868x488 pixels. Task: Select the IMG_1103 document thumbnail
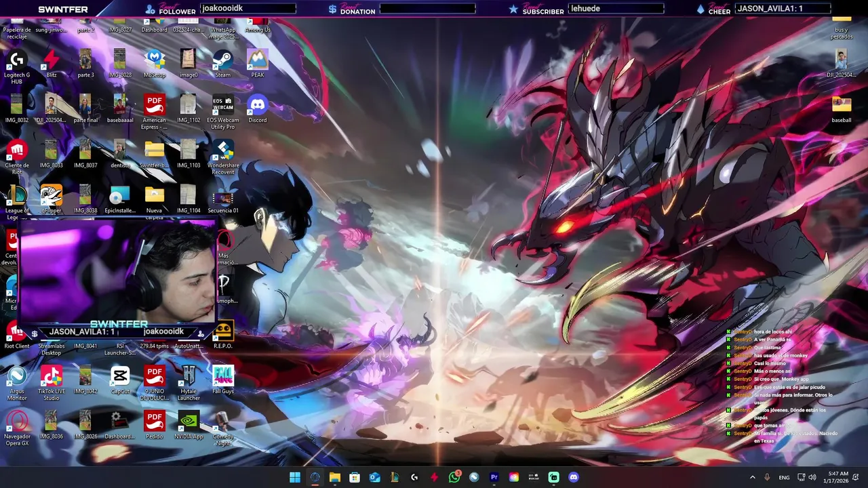(x=189, y=154)
